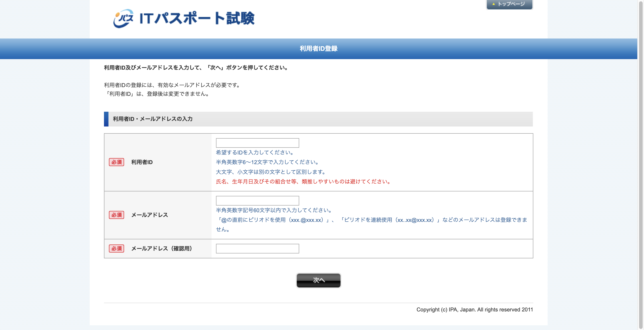Click the heading 利用者ID・メールアドレスの入力
644x330 pixels.
point(153,119)
